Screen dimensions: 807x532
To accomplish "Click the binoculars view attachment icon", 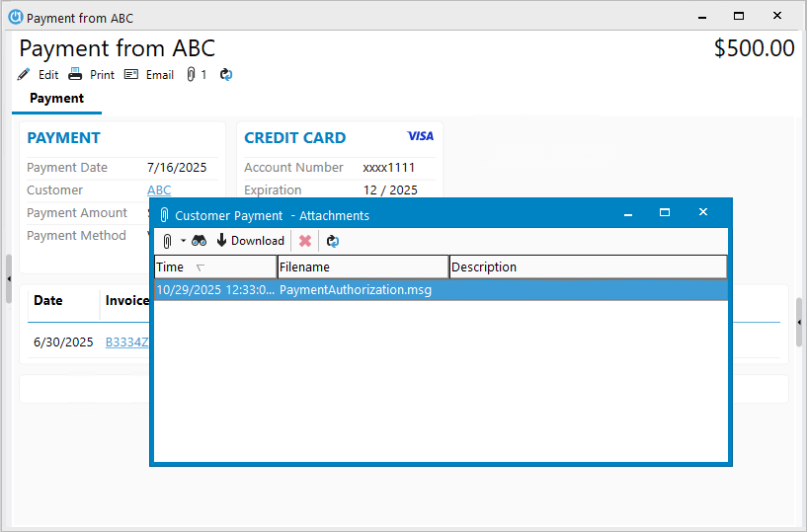I will click(x=199, y=241).
